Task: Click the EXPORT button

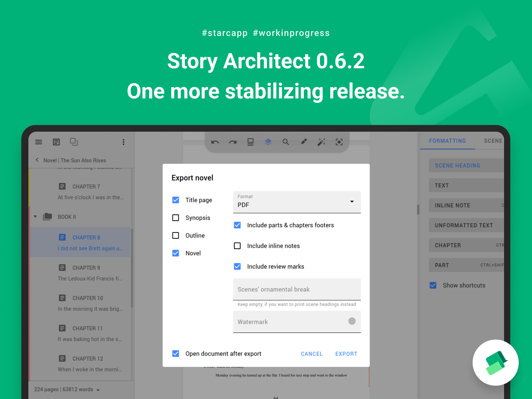Action: (346, 354)
